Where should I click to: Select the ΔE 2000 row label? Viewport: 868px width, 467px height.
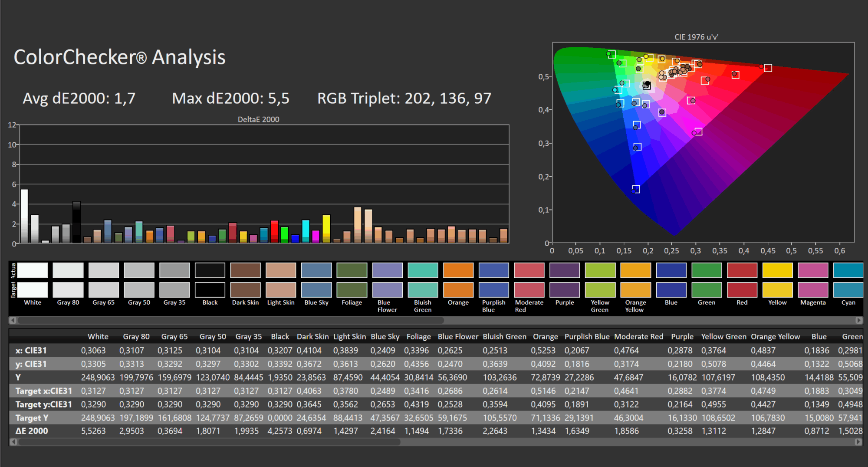coord(32,431)
